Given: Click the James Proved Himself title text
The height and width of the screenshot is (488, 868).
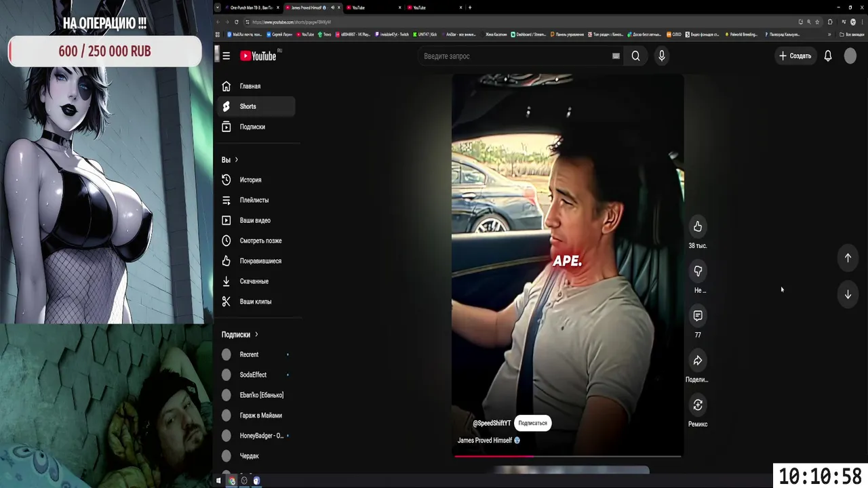Looking at the screenshot, I should 485,441.
